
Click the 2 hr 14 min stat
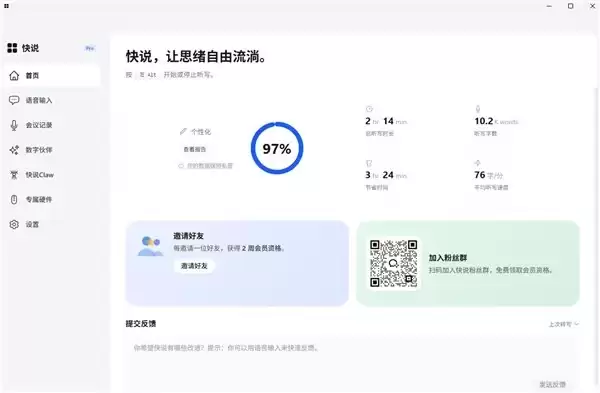[x=386, y=121]
